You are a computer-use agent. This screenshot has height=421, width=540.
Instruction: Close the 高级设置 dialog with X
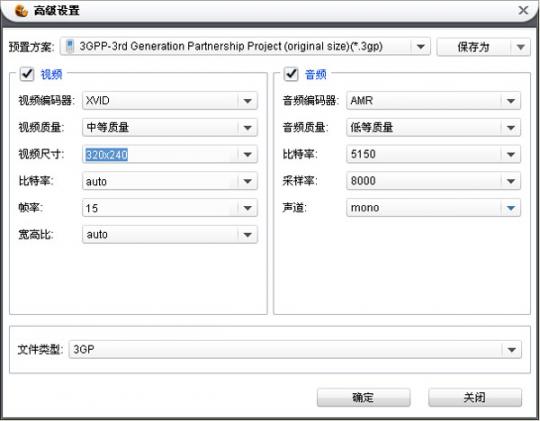[523, 10]
